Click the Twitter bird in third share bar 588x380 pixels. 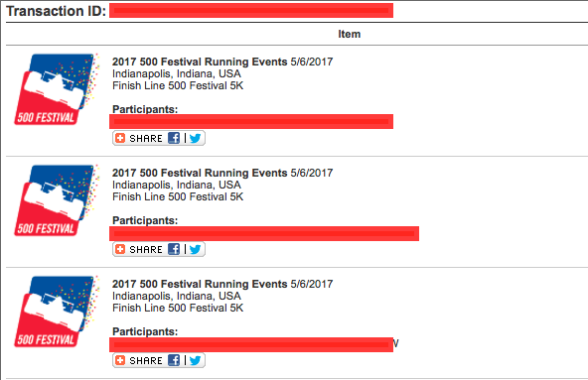tap(195, 360)
